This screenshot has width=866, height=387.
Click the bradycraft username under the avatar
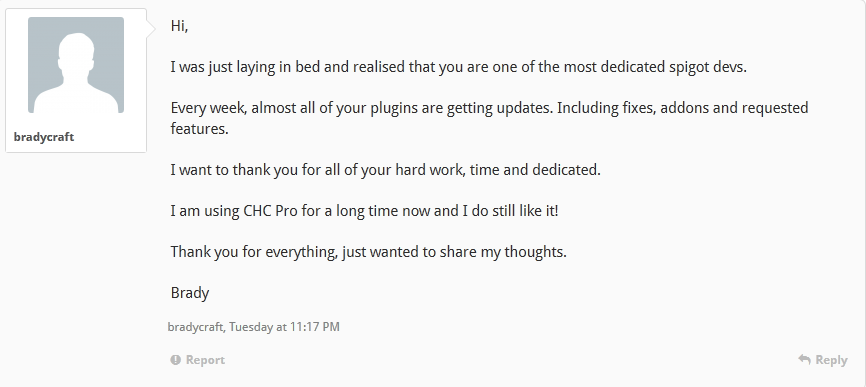click(x=44, y=137)
